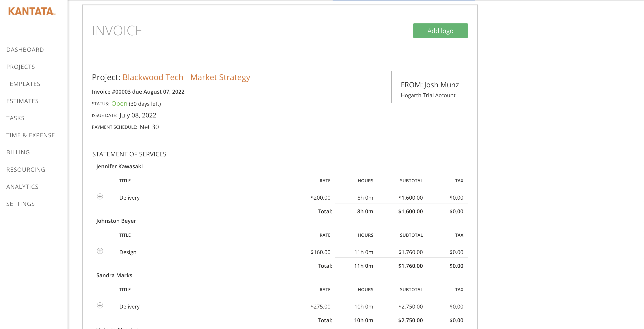The width and height of the screenshot is (644, 329).
Task: Open the Estimates page
Action: click(22, 101)
